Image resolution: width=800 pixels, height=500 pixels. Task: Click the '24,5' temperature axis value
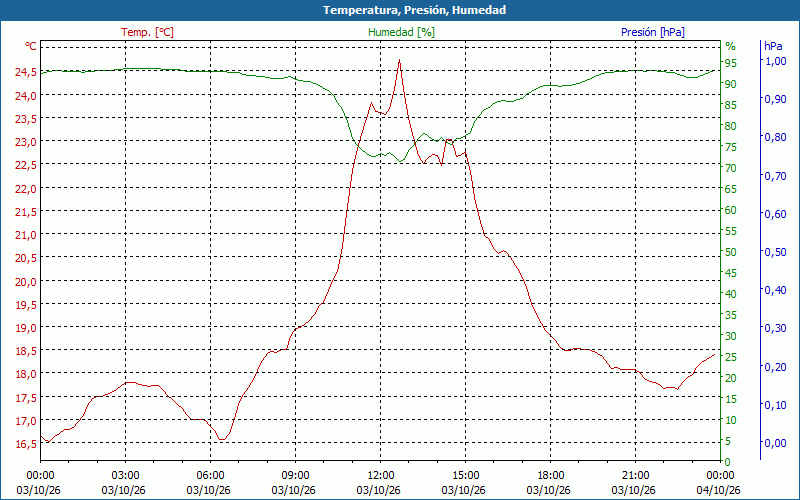click(x=26, y=72)
